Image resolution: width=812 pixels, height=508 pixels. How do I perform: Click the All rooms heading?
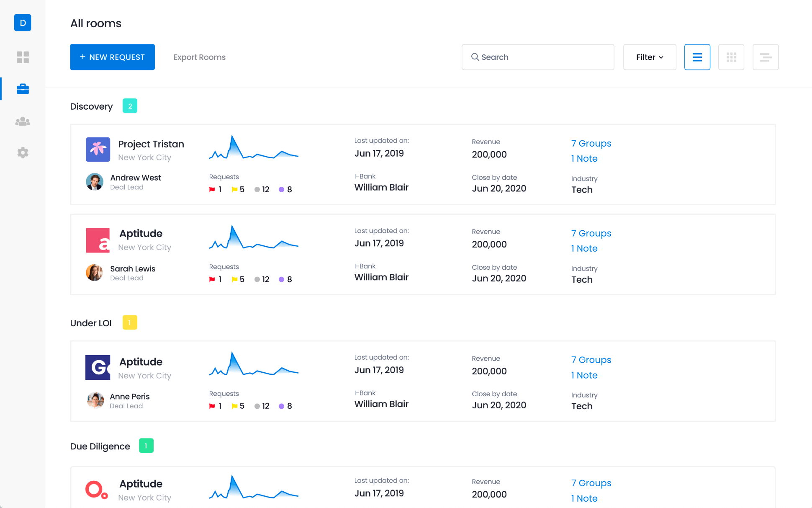(95, 23)
